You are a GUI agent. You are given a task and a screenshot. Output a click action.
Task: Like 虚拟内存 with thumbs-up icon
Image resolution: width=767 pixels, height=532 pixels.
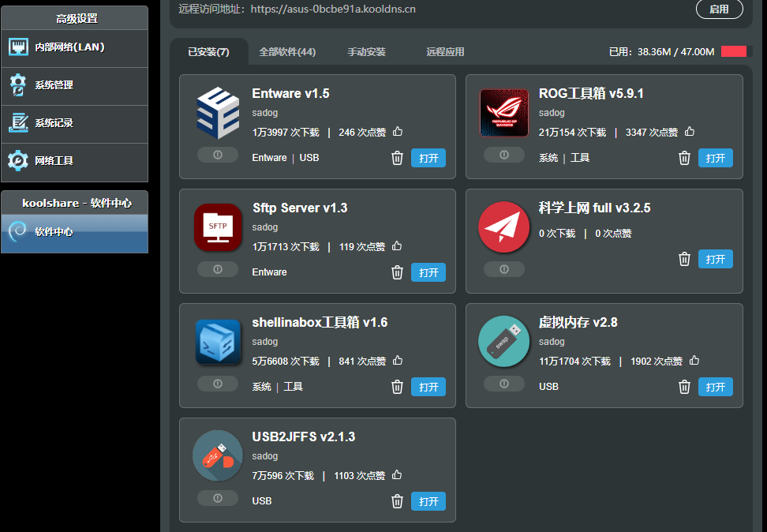click(694, 360)
